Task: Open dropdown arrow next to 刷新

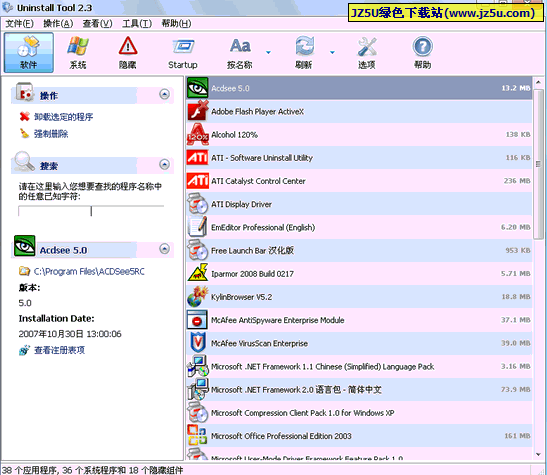Action: pyautogui.click(x=332, y=52)
